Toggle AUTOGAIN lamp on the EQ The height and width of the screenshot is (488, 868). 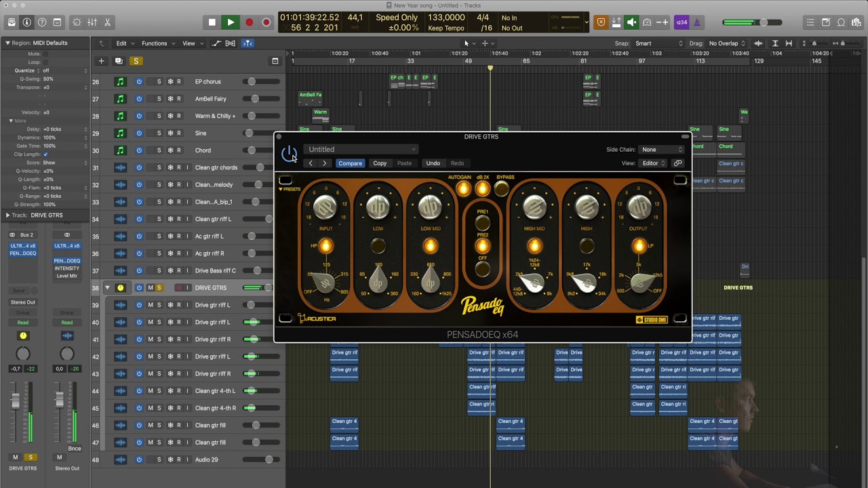tap(462, 189)
